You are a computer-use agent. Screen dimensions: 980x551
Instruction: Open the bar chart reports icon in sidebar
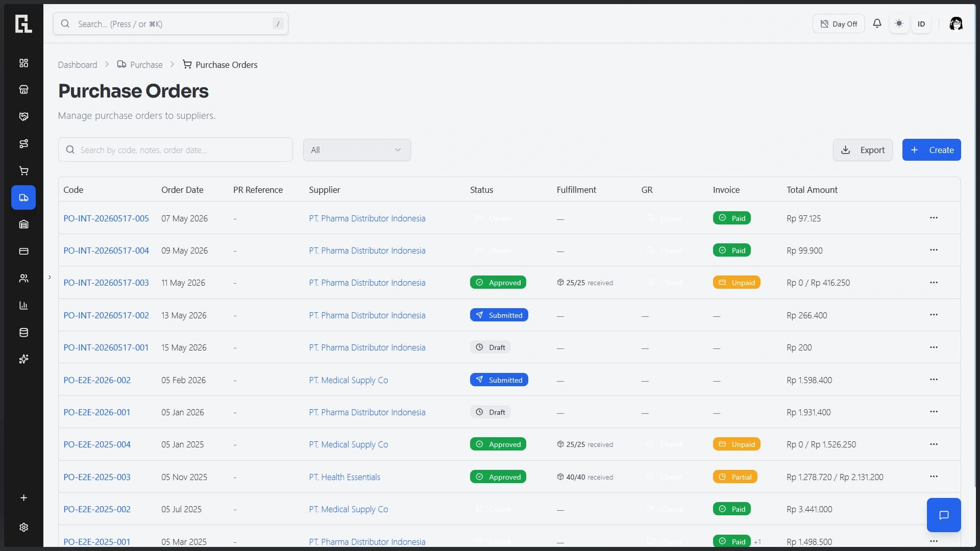coord(23,306)
